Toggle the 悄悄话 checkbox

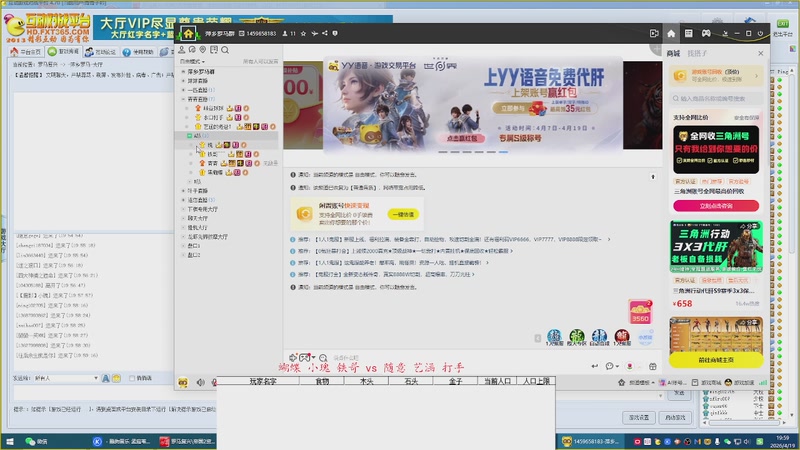(x=132, y=378)
